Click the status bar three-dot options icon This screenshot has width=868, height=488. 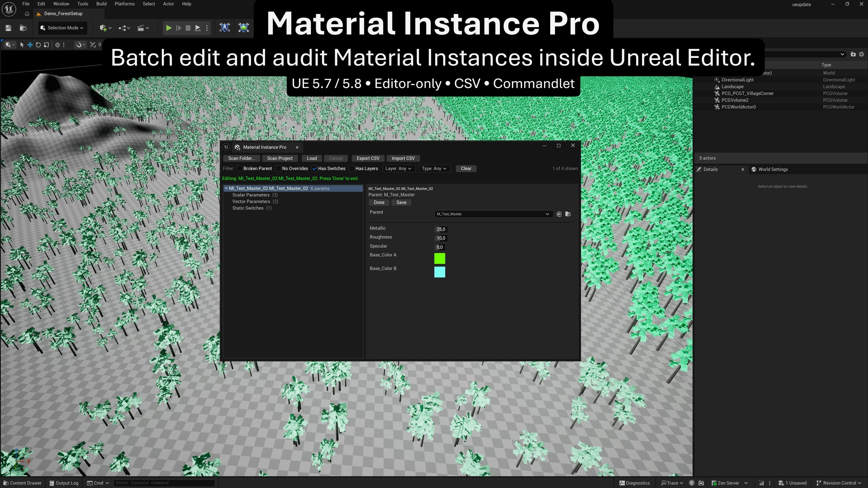pos(770,483)
